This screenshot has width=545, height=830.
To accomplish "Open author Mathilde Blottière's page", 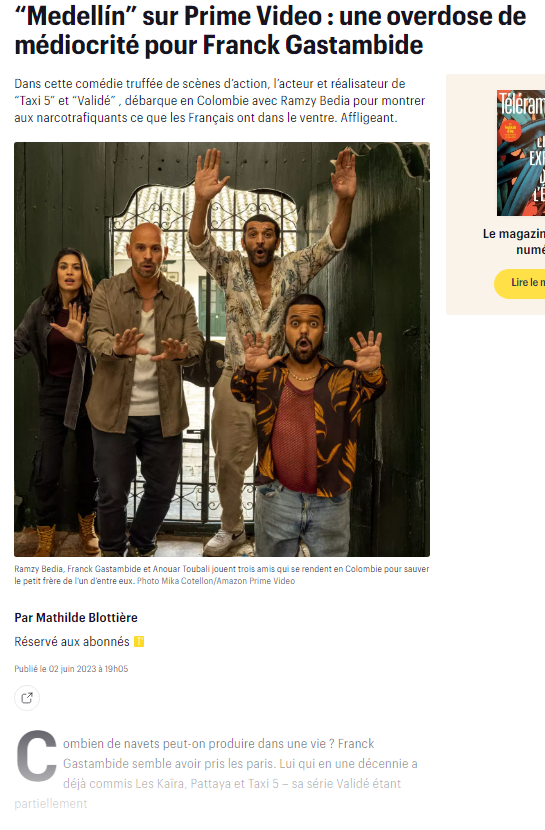I will 76,618.
